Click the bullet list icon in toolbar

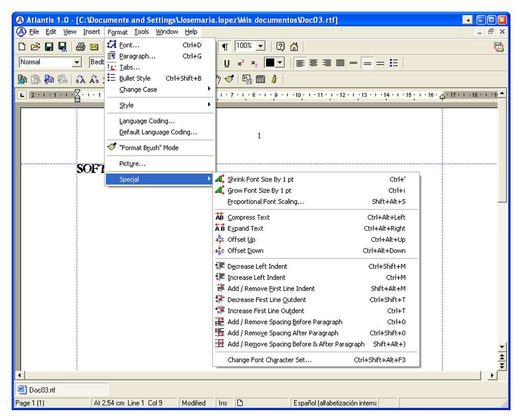click(x=394, y=63)
